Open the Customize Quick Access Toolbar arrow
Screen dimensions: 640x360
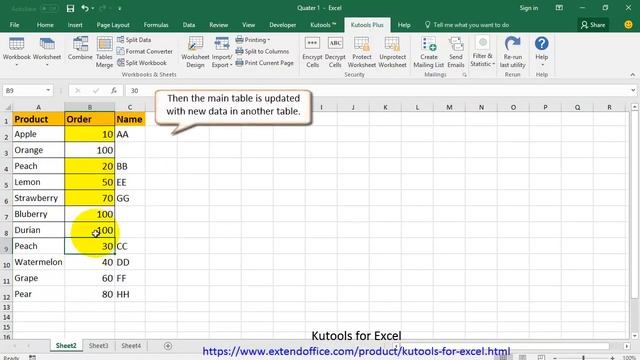(x=120, y=8)
